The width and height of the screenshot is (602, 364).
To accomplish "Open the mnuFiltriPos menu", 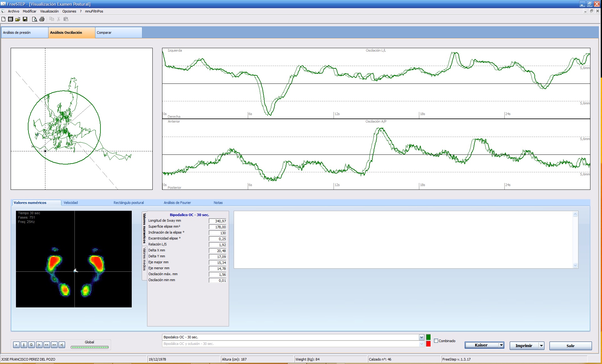I will (x=94, y=11).
